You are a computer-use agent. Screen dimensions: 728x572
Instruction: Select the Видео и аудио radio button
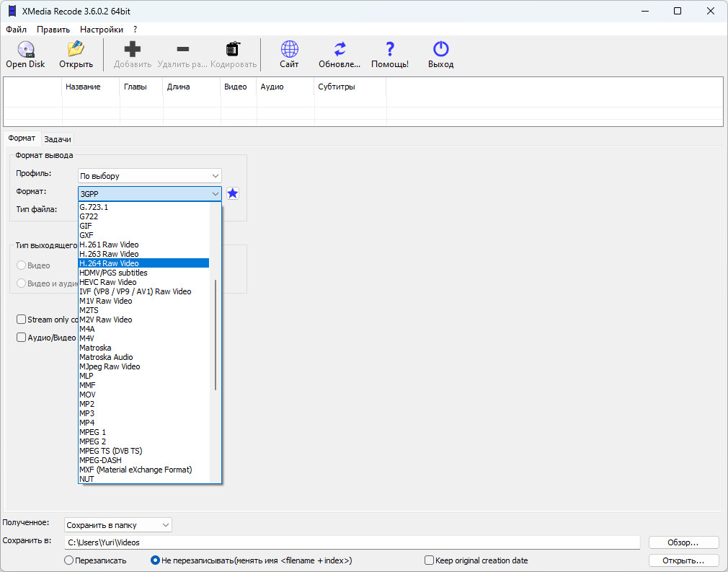[x=21, y=283]
